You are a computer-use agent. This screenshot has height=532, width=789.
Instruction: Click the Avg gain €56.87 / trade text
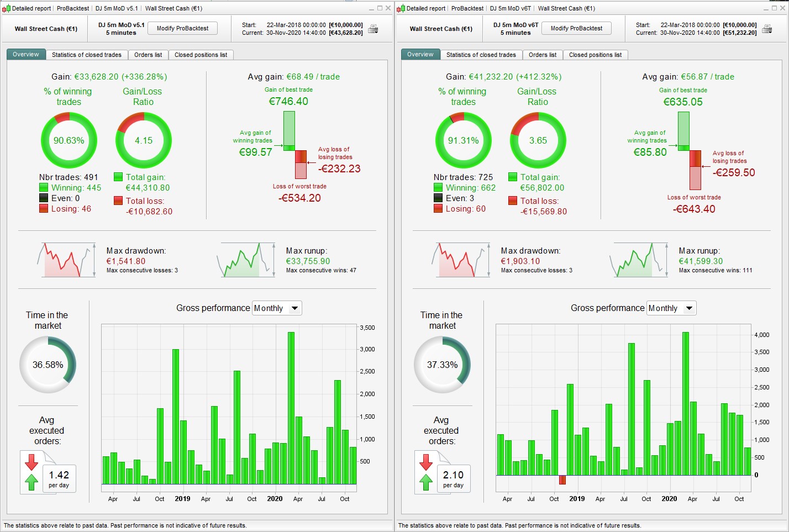pos(688,77)
